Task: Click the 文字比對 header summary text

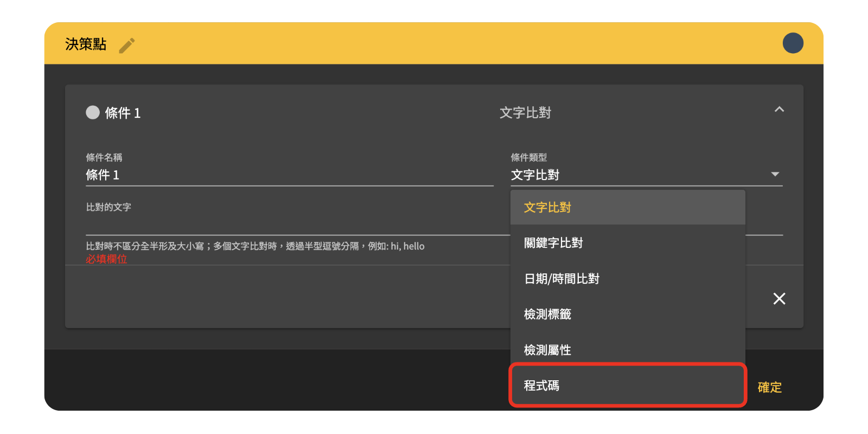Action: pyautogui.click(x=525, y=113)
